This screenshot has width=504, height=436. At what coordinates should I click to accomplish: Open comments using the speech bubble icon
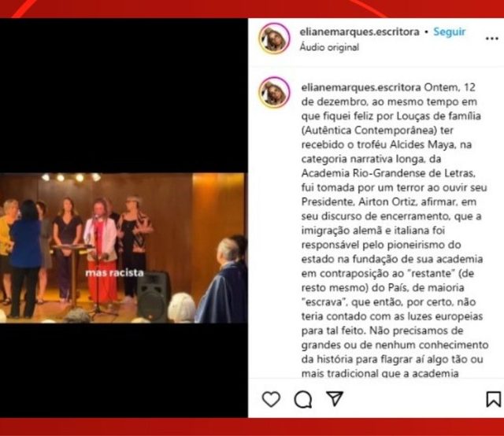303,400
